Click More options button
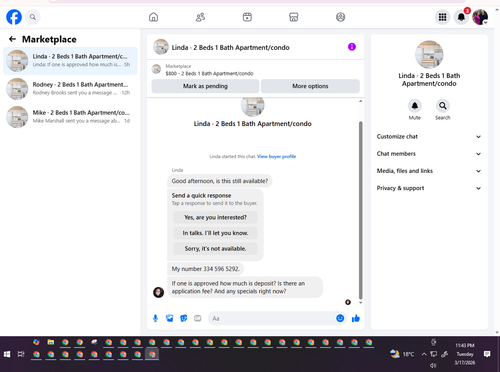500x372 pixels. pos(310,86)
